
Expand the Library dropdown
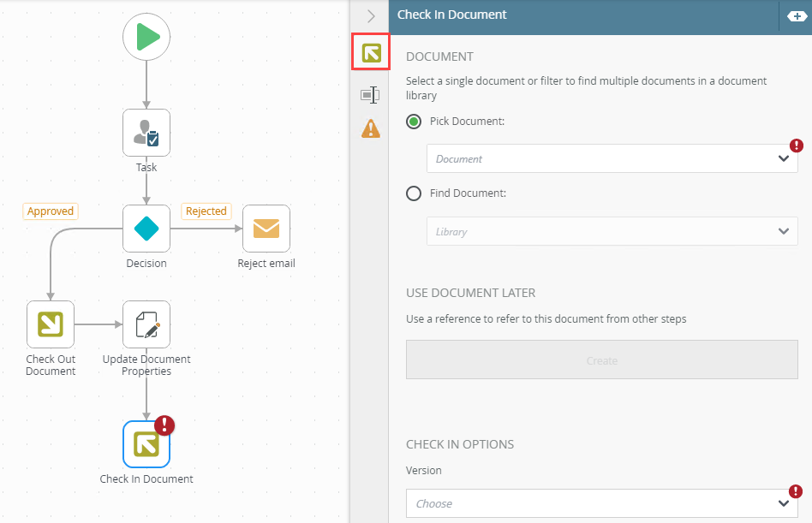coord(612,231)
